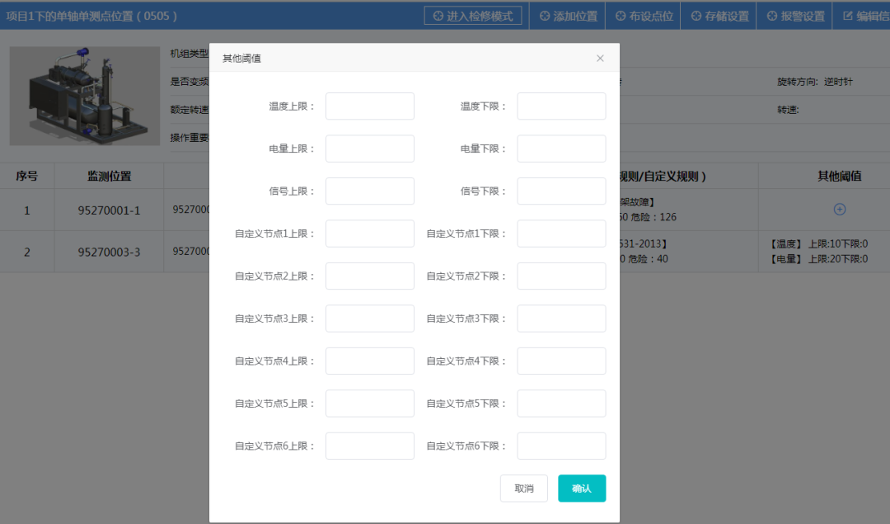This screenshot has width=890, height=524.
Task: Focus the 自定义节点3下限 input field
Action: click(561, 318)
